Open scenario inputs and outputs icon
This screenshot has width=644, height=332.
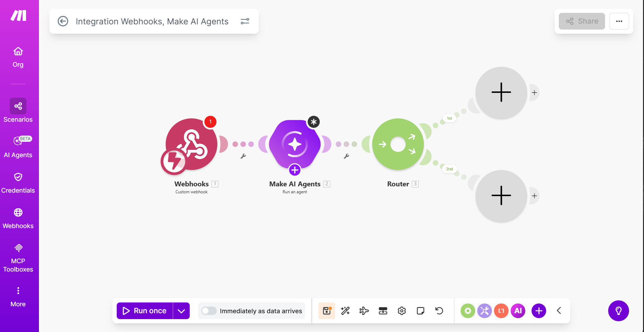pos(383,311)
